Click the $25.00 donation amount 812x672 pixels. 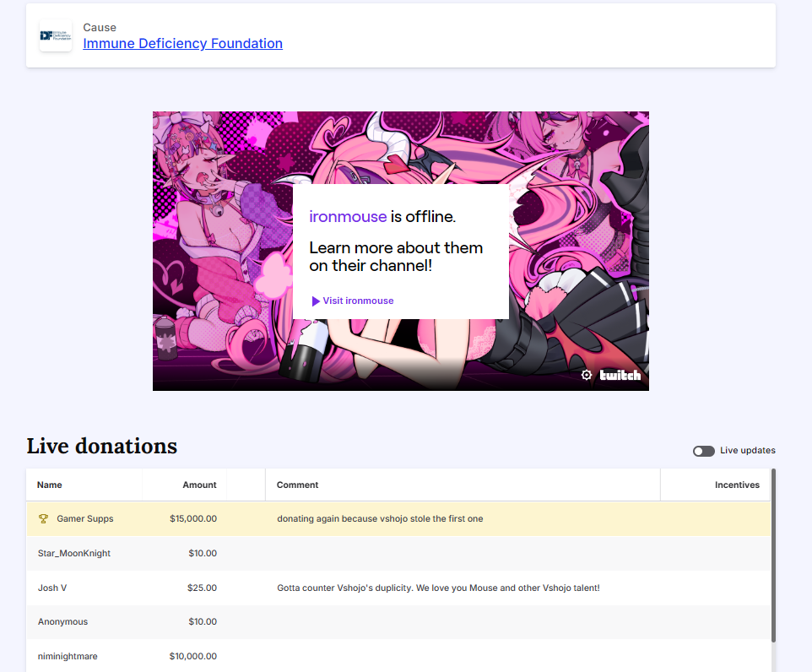click(x=202, y=588)
